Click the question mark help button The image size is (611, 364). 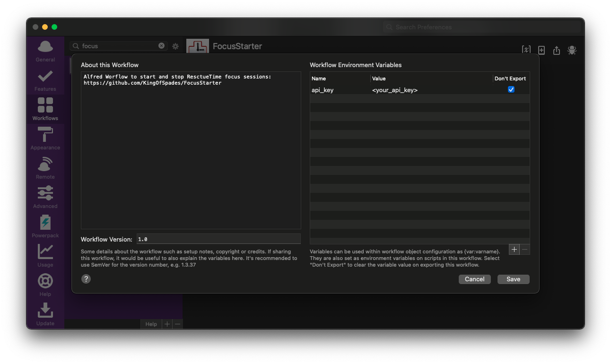tap(86, 279)
